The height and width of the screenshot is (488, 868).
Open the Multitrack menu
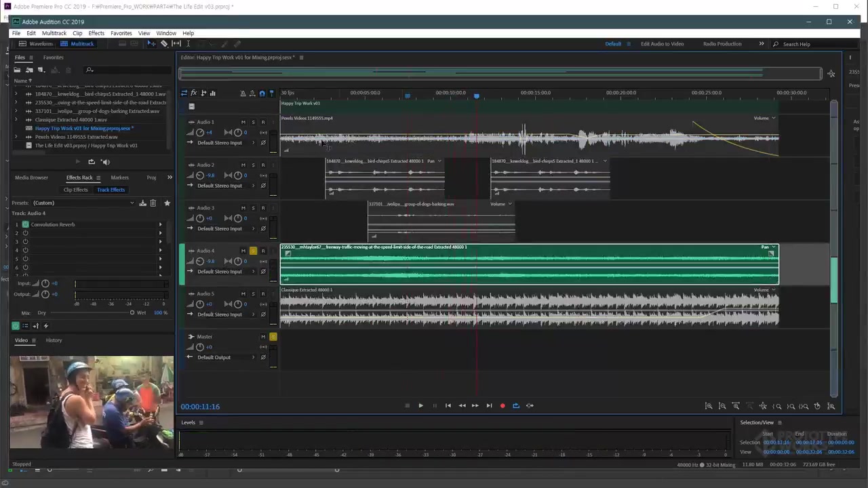54,33
